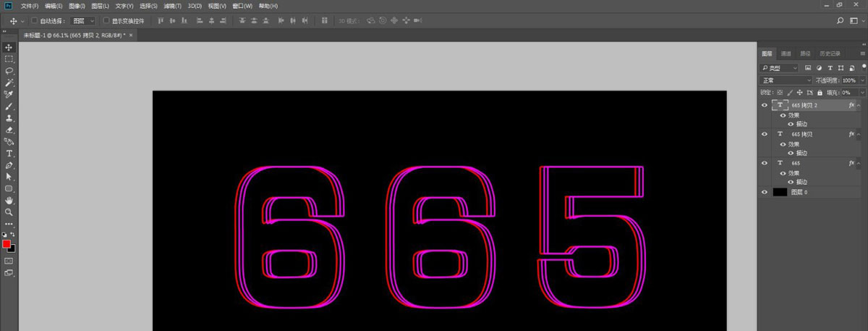The height and width of the screenshot is (331, 868).
Task: Select the Horizontal Type tool
Action: 9,154
